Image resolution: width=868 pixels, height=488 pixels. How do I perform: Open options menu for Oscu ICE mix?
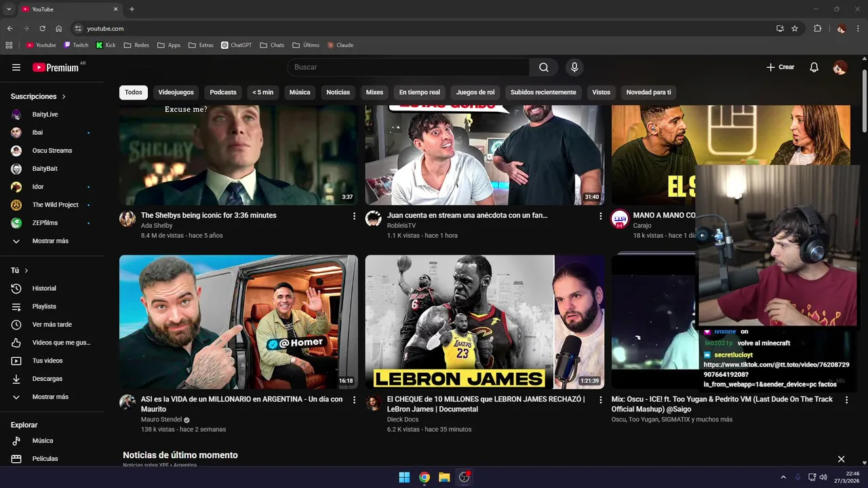[846, 401]
